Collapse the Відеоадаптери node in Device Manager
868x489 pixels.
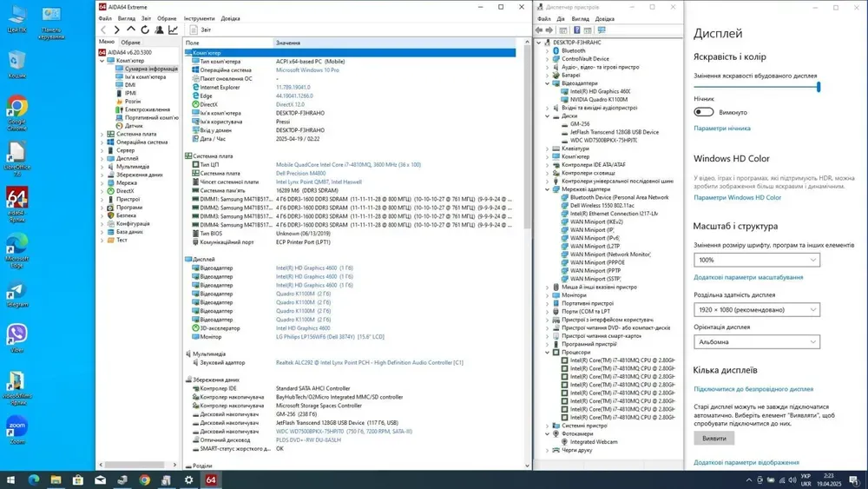click(548, 83)
